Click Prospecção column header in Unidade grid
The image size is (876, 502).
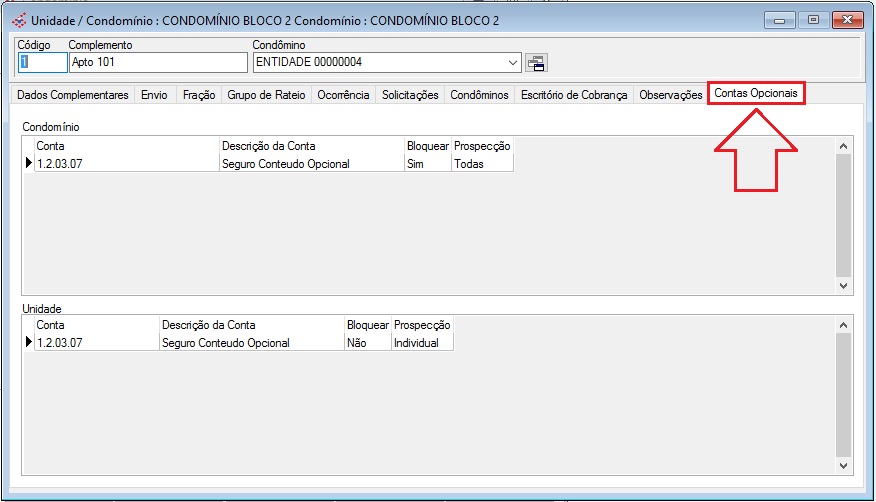coord(422,325)
